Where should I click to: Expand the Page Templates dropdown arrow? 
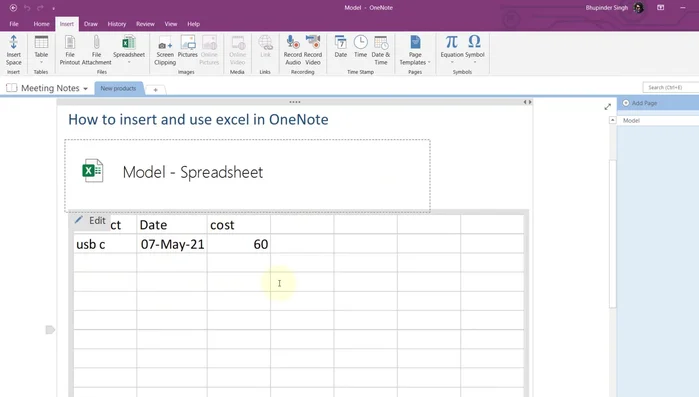429,62
